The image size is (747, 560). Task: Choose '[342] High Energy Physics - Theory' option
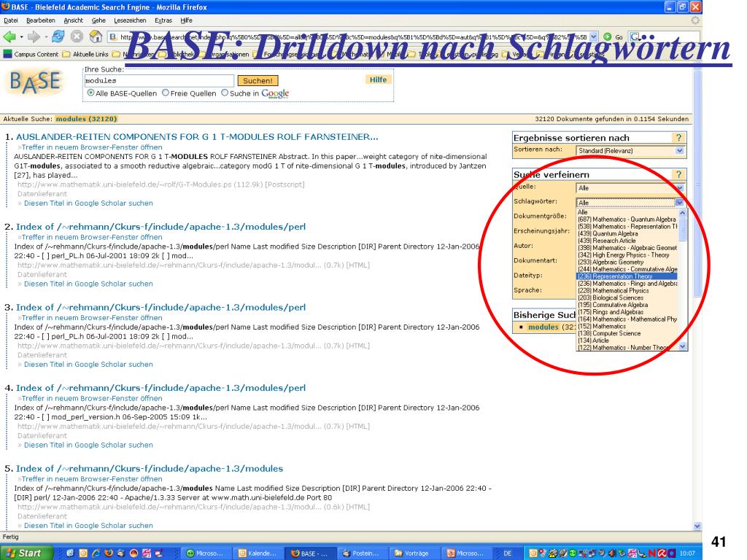pos(627,254)
